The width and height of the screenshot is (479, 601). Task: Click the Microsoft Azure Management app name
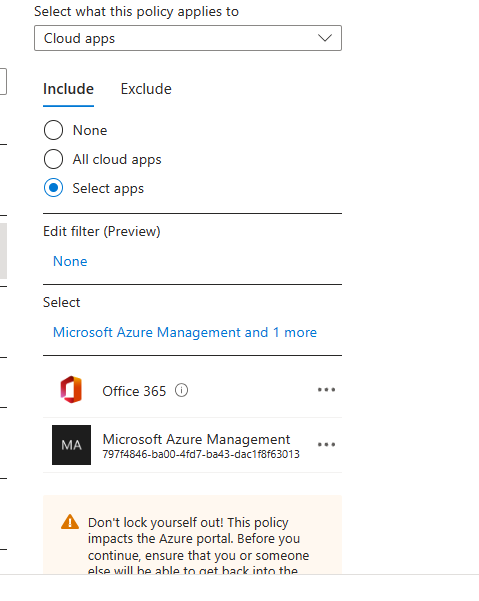[x=196, y=439]
